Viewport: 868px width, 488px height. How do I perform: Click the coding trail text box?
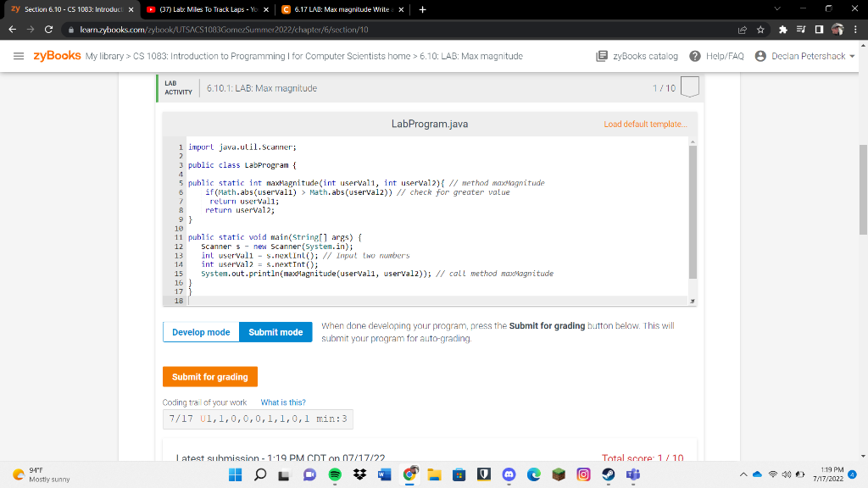tap(258, 419)
